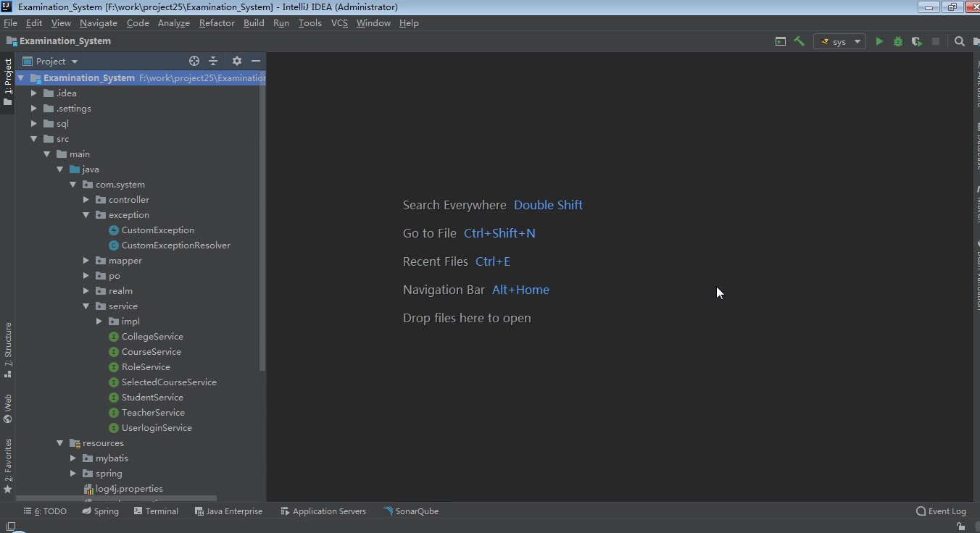The image size is (980, 533).
Task: Click the gray Stop square icon
Action: 936,42
